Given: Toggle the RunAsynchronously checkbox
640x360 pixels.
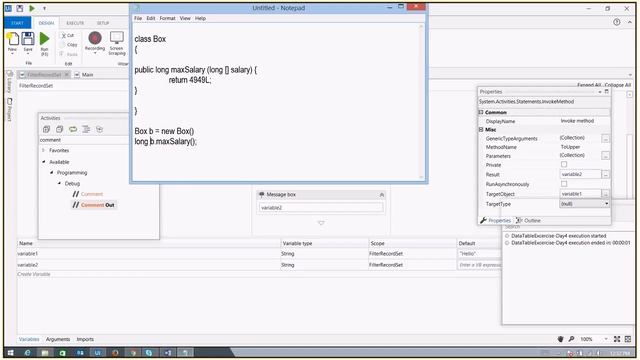Looking at the screenshot, I should (x=564, y=184).
